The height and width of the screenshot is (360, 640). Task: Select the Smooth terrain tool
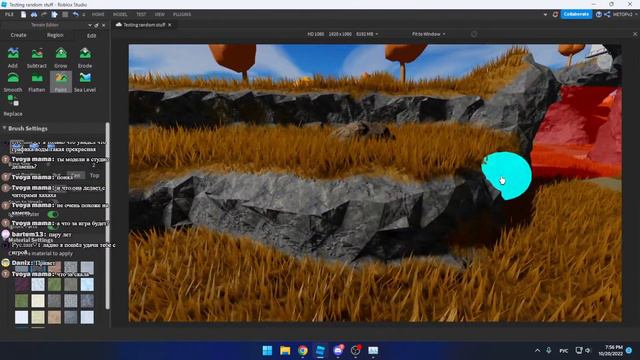13,82
